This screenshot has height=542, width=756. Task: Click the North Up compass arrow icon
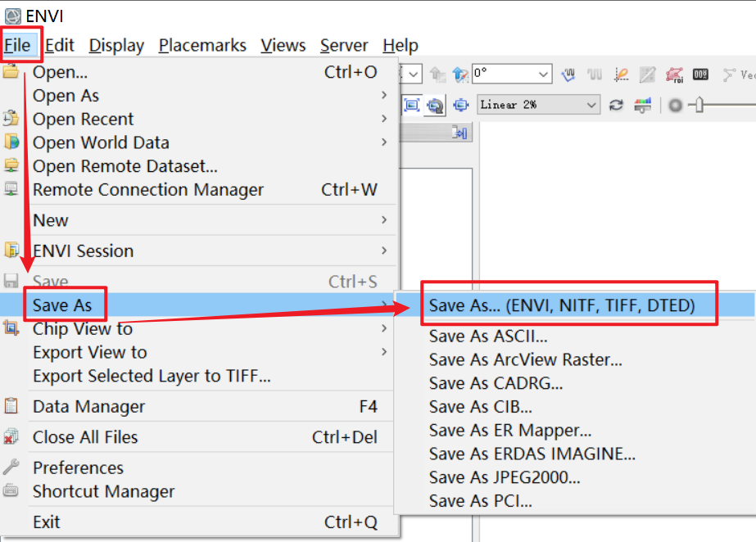(460, 75)
